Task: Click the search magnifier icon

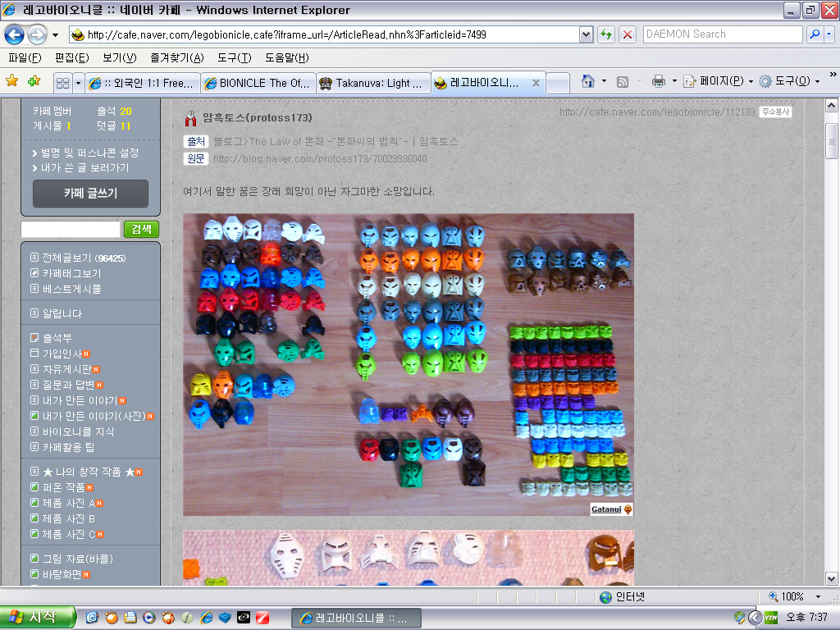Action: (x=815, y=34)
